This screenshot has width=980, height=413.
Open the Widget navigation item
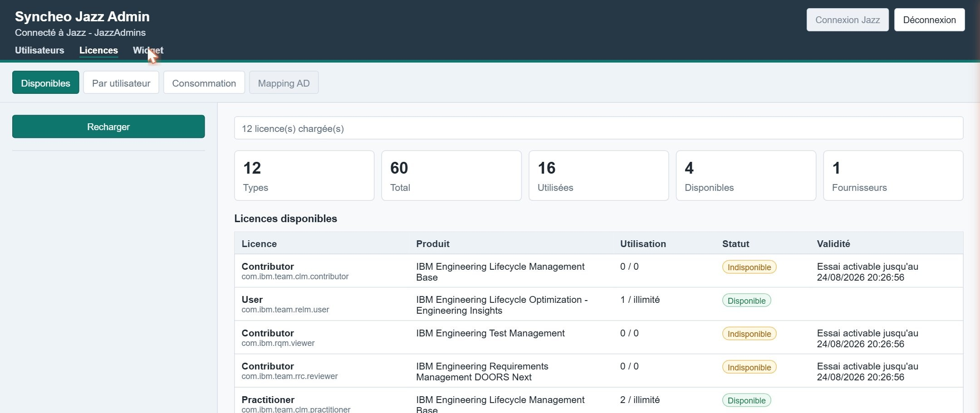click(x=148, y=50)
